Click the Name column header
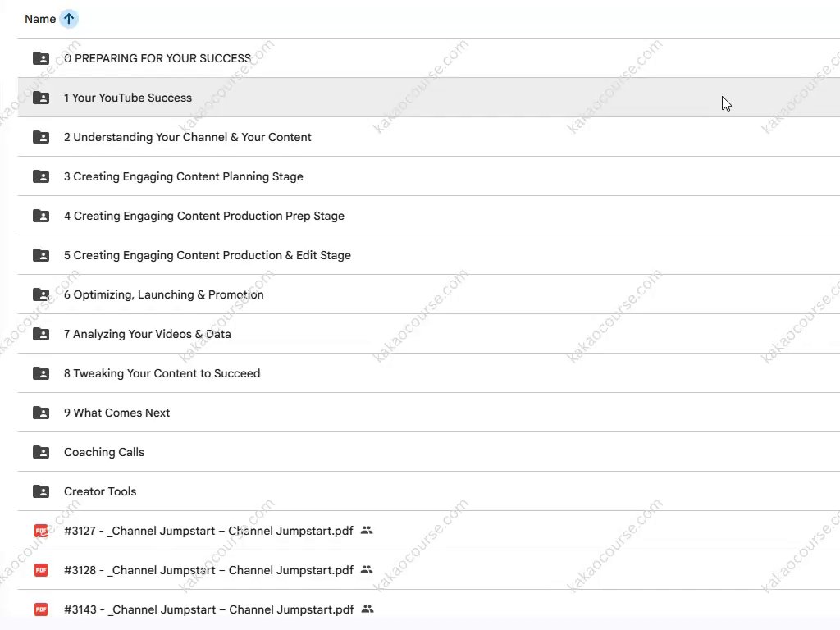The image size is (840, 630). pyautogui.click(x=39, y=19)
